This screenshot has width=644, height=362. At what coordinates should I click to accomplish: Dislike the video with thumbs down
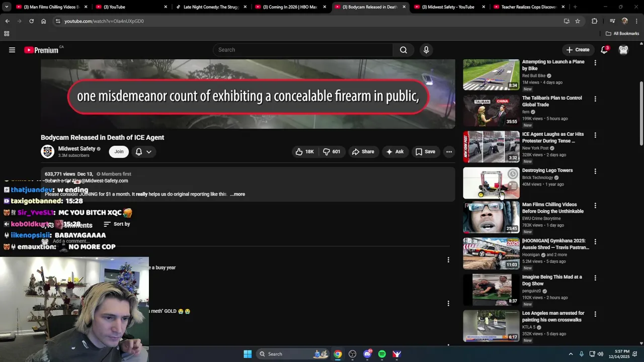[x=332, y=151]
